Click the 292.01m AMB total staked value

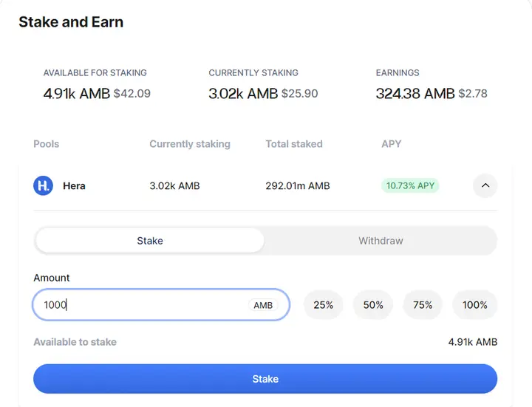(298, 186)
